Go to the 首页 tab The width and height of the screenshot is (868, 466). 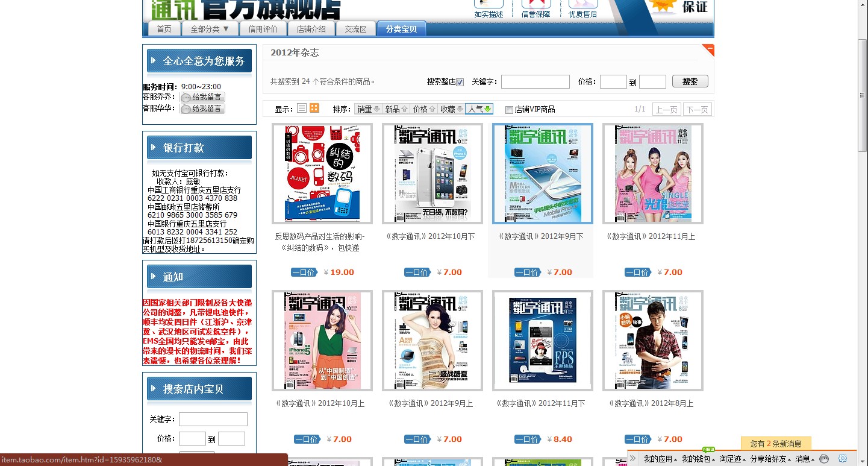coord(164,29)
